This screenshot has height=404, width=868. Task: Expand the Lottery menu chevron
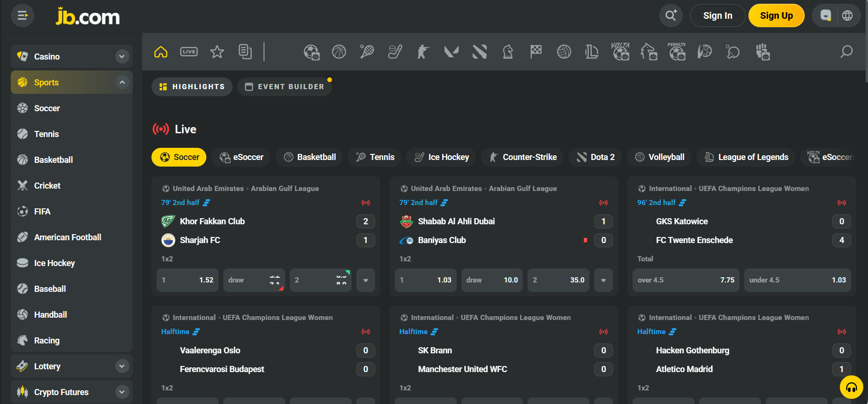tap(122, 366)
